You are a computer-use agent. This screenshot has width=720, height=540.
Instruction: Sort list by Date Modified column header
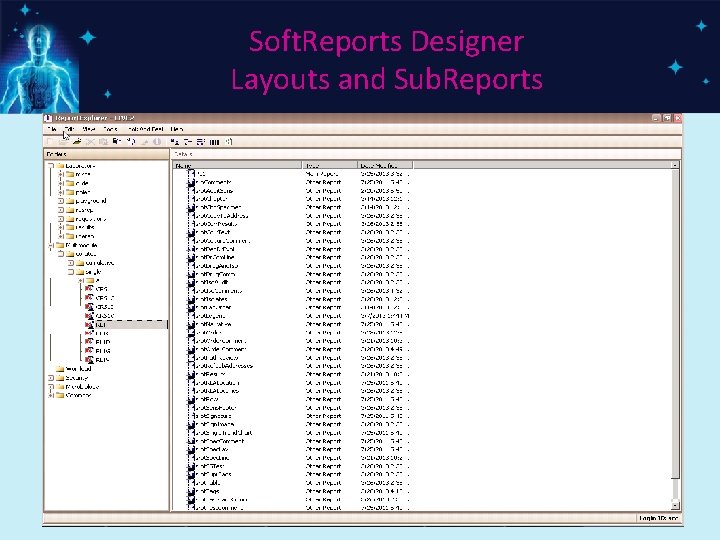(x=385, y=165)
